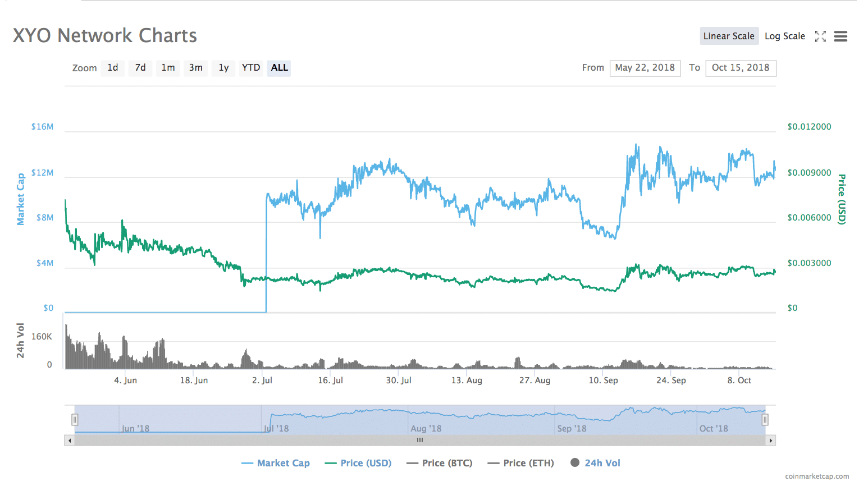This screenshot has height=486, width=868.
Task: Edit the To date field
Action: [741, 68]
